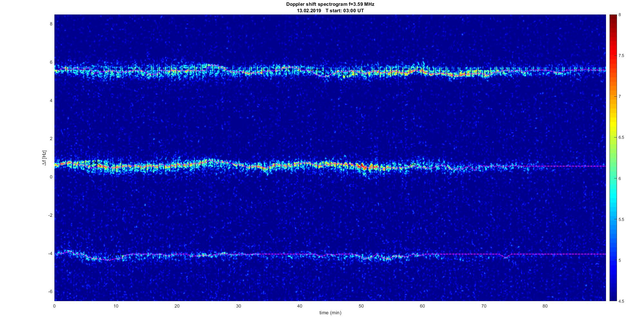Click the y-axis tick label "4"

pyautogui.click(x=51, y=100)
